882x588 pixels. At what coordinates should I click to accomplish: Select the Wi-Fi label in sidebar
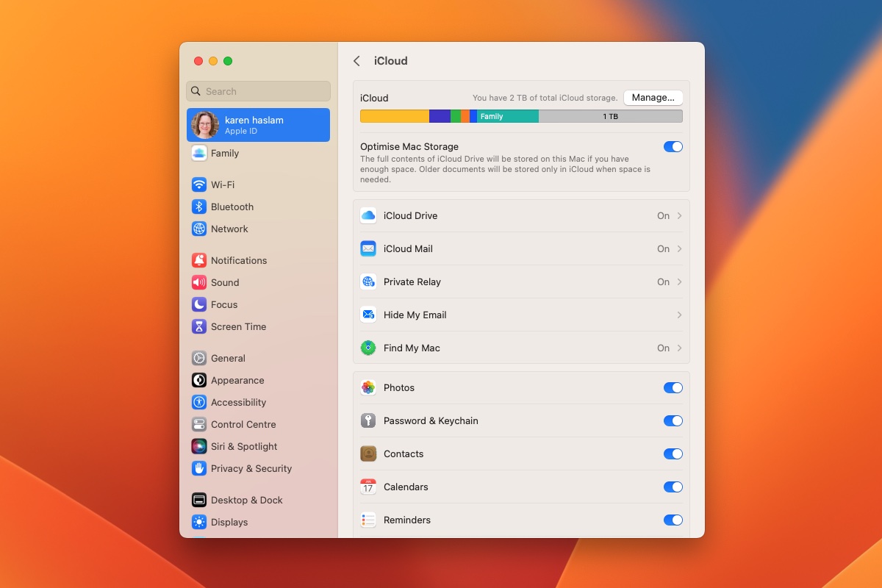(223, 184)
